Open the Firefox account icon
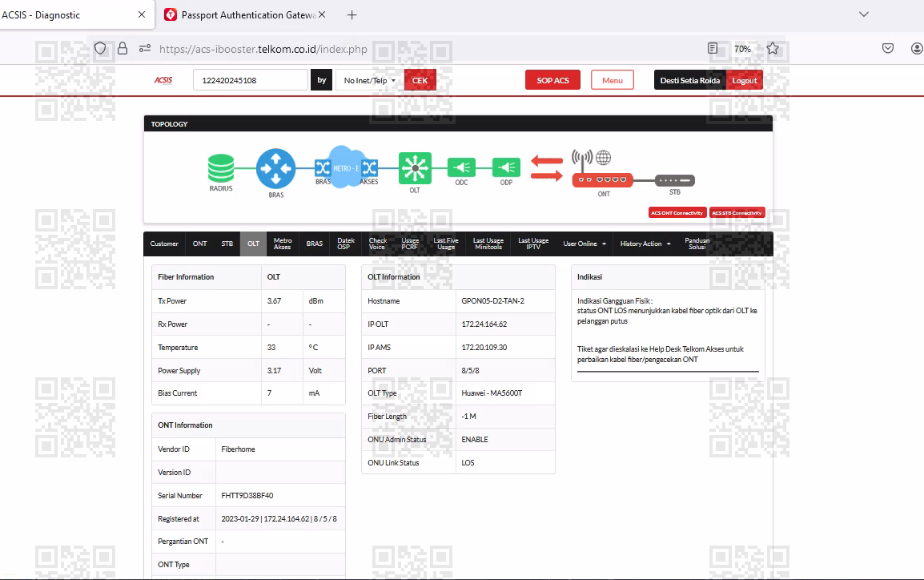 coord(916,48)
